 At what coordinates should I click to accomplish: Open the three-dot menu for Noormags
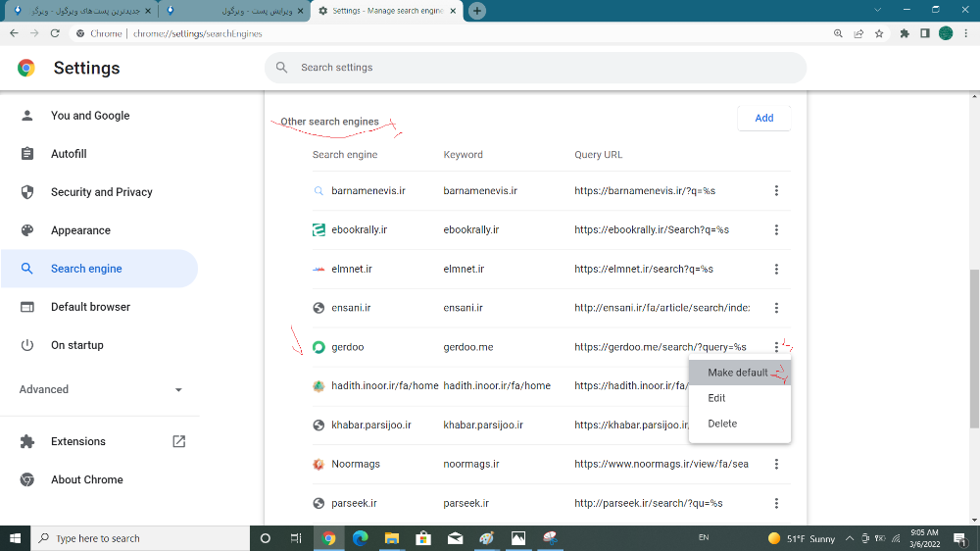[776, 464]
